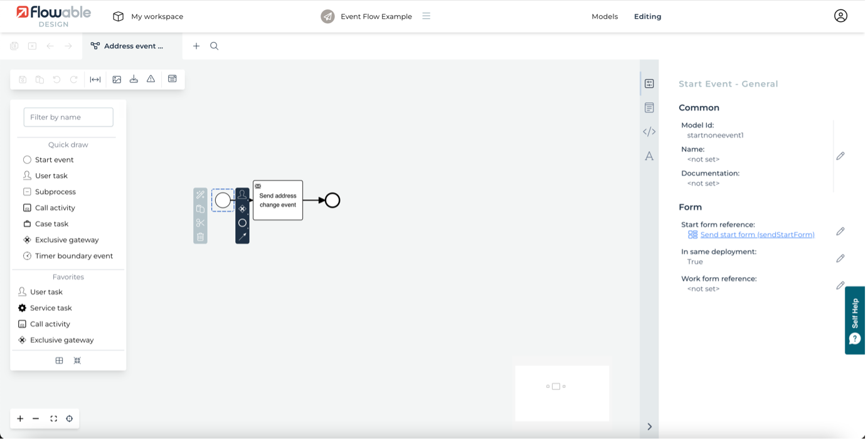
Task: Click the validation warning triangle icon
Action: click(151, 79)
